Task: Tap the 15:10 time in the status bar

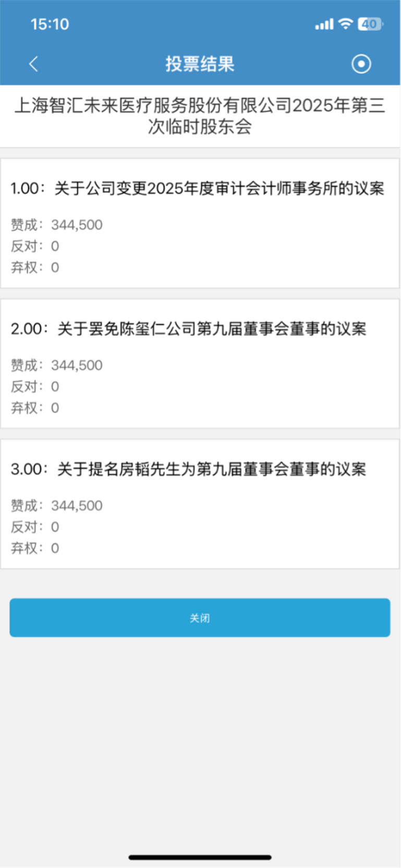Action: click(50, 24)
